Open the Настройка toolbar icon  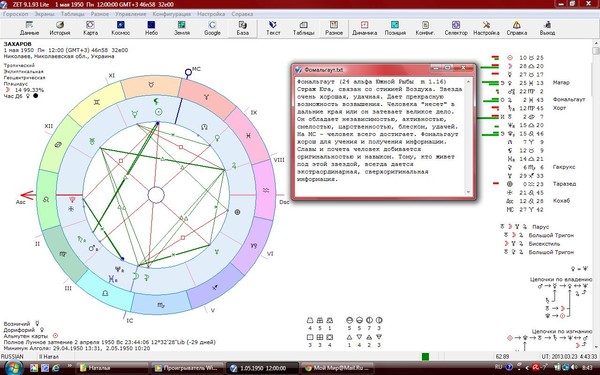tap(486, 28)
